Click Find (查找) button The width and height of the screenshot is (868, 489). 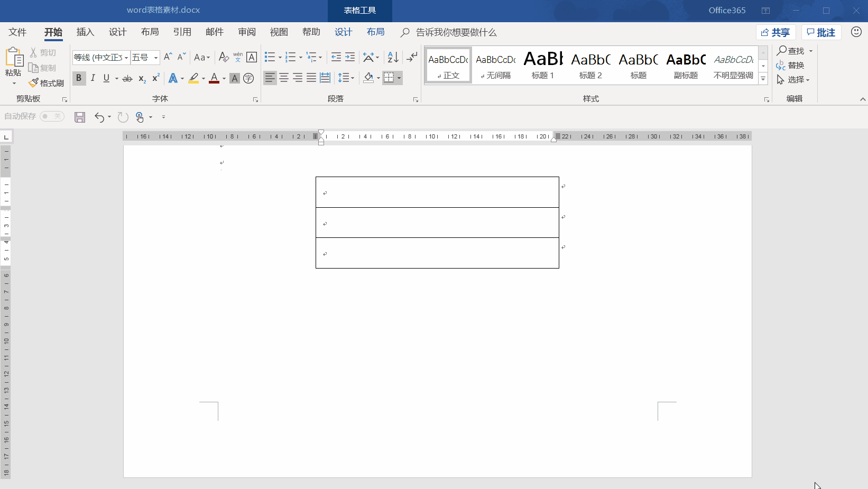coord(791,51)
